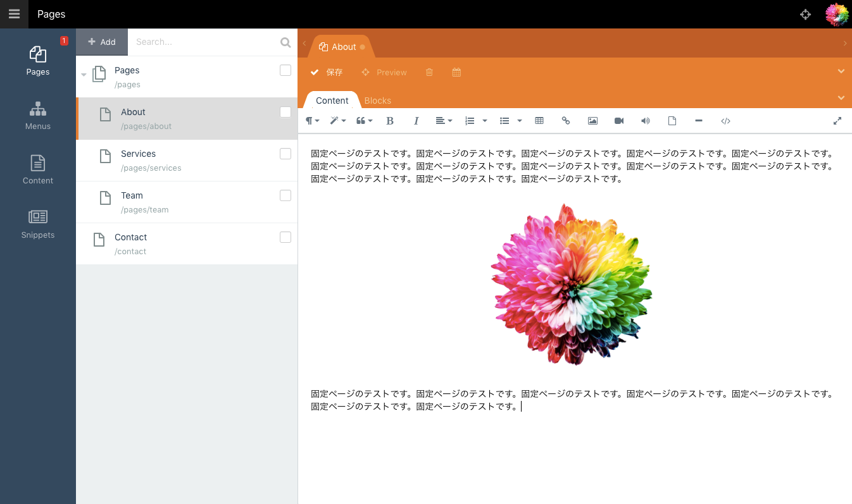Check the Pages root checkbox

coord(285,70)
